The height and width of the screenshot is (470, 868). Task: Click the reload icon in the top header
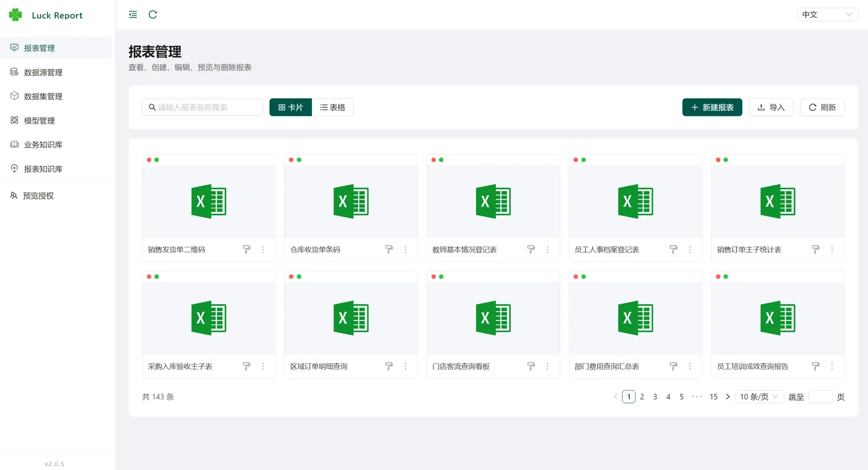pos(153,14)
